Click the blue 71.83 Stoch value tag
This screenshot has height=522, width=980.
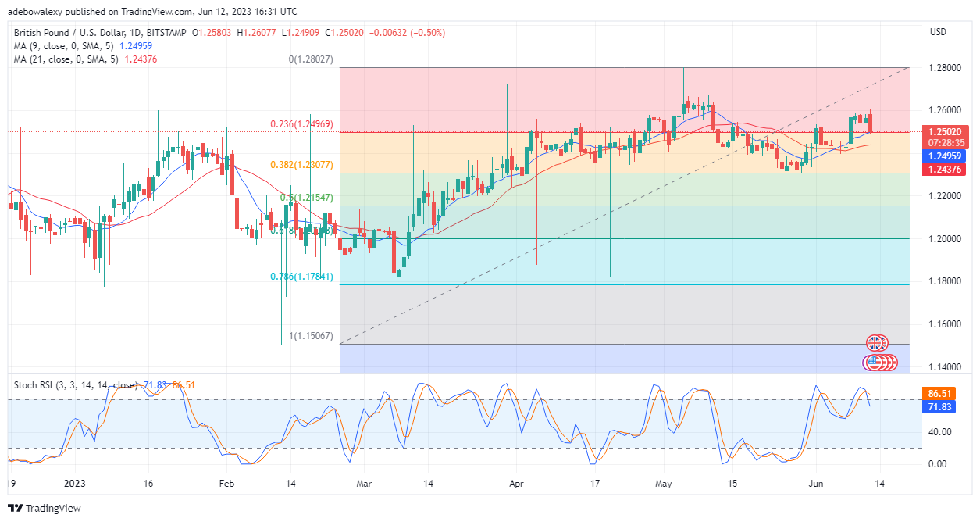937,407
